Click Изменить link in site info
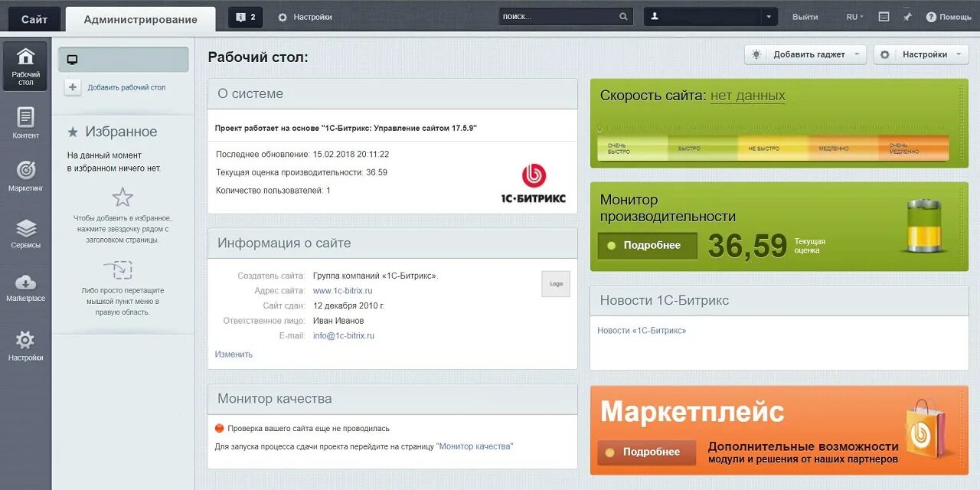Viewport: 980px width, 490px height. [234, 354]
